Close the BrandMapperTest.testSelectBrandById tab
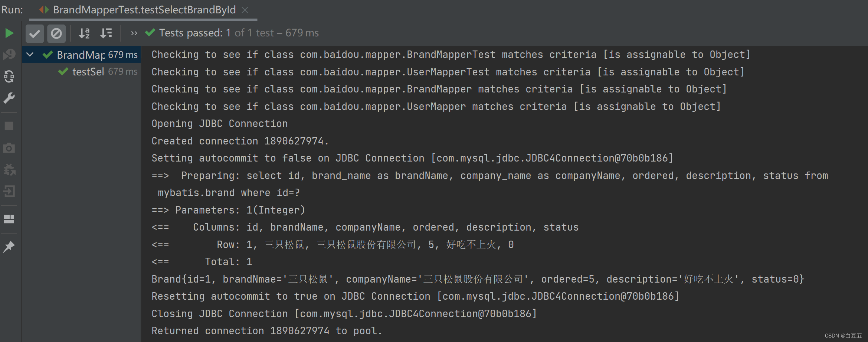868x342 pixels. [245, 10]
